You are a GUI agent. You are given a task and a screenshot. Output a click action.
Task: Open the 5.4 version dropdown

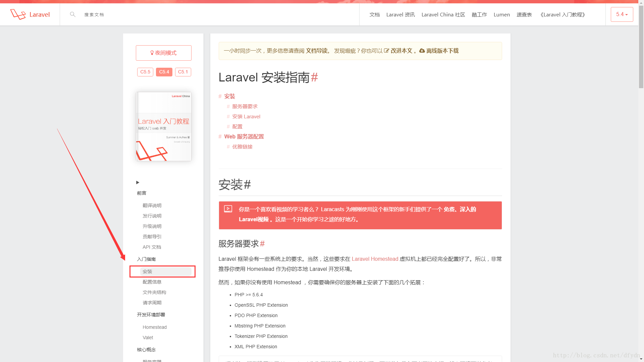tap(622, 14)
